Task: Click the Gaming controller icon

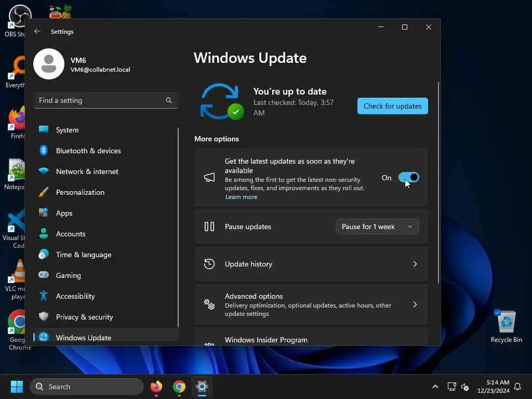Action: click(x=44, y=275)
